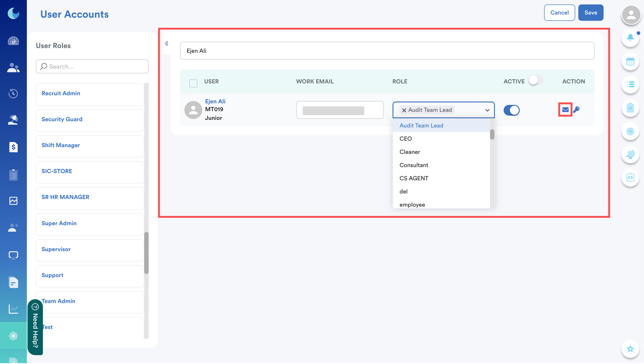
Task: Open the calendar icon in right sidebar
Action: (630, 61)
